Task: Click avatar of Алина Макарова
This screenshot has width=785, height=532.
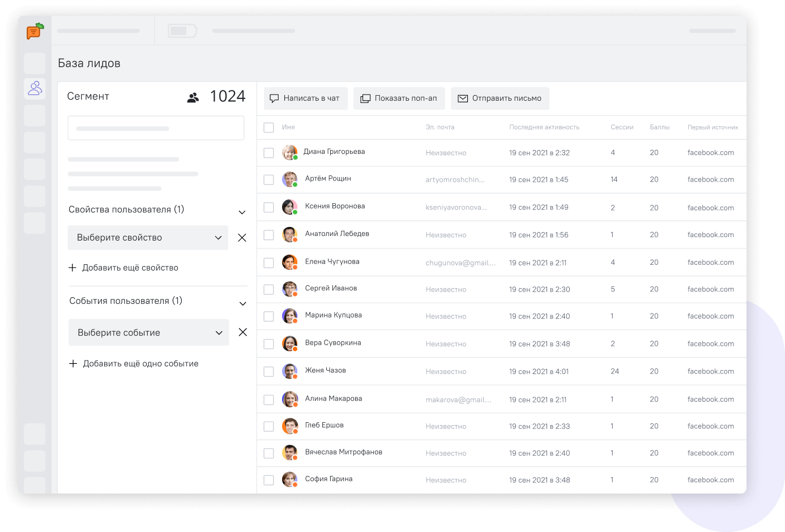Action: coord(290,399)
